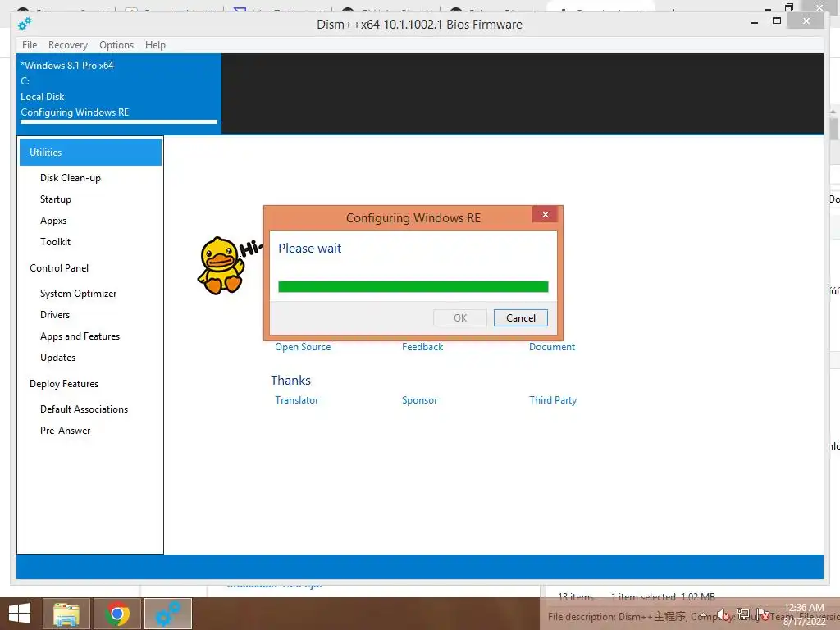Screen dimensions: 840x630
Task: Open the Options menu
Action: tap(116, 45)
